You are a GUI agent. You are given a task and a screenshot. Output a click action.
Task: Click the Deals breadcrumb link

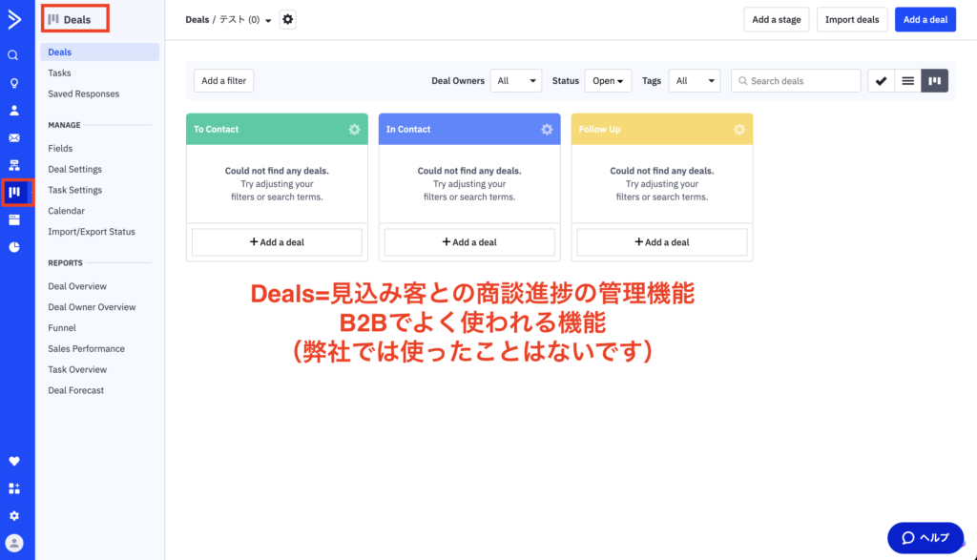197,20
